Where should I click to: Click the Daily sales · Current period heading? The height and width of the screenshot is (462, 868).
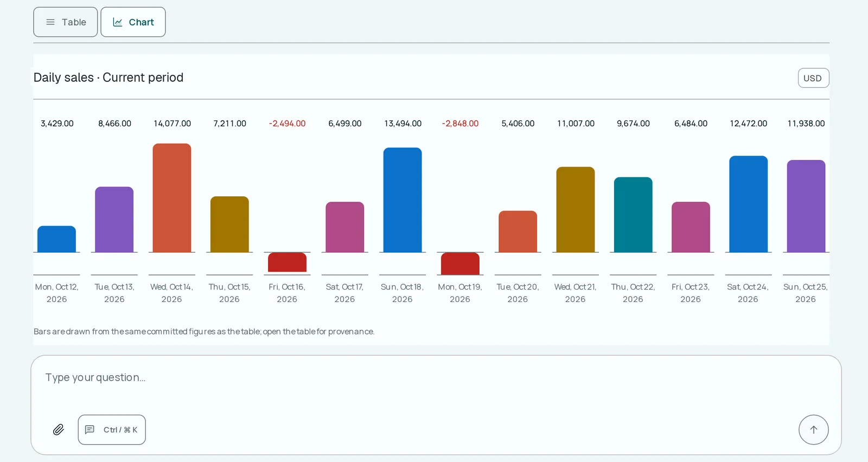pyautogui.click(x=108, y=78)
